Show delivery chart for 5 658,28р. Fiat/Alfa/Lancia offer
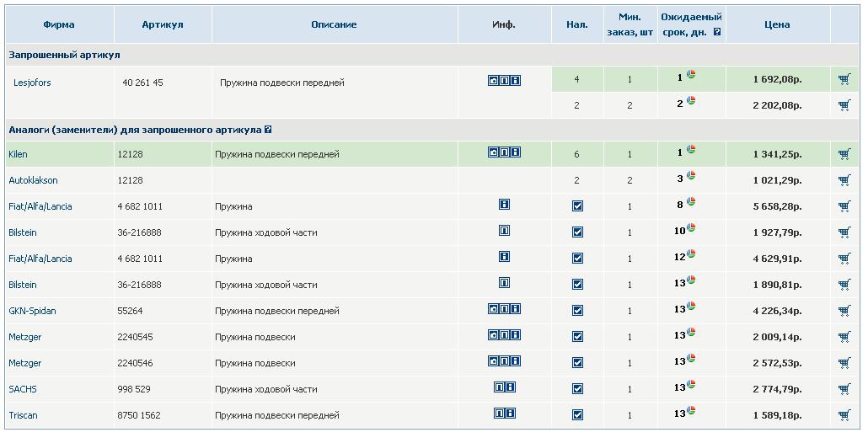The width and height of the screenshot is (868, 443). click(x=691, y=201)
